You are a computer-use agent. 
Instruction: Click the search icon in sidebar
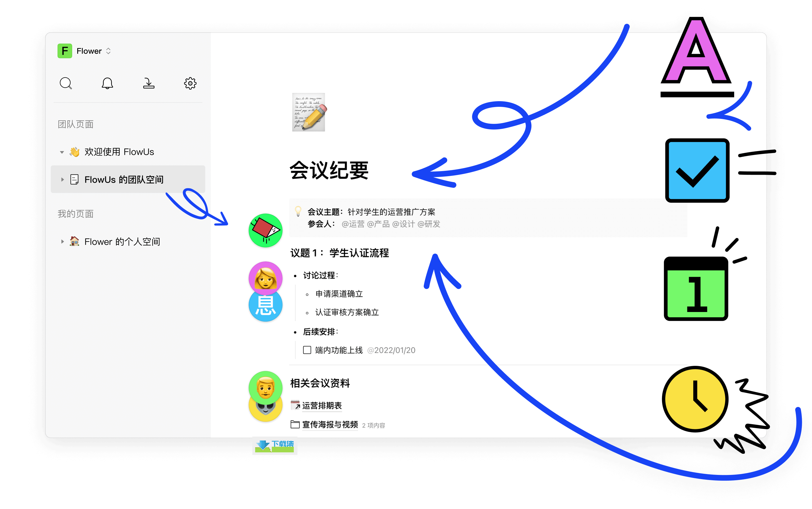click(66, 83)
